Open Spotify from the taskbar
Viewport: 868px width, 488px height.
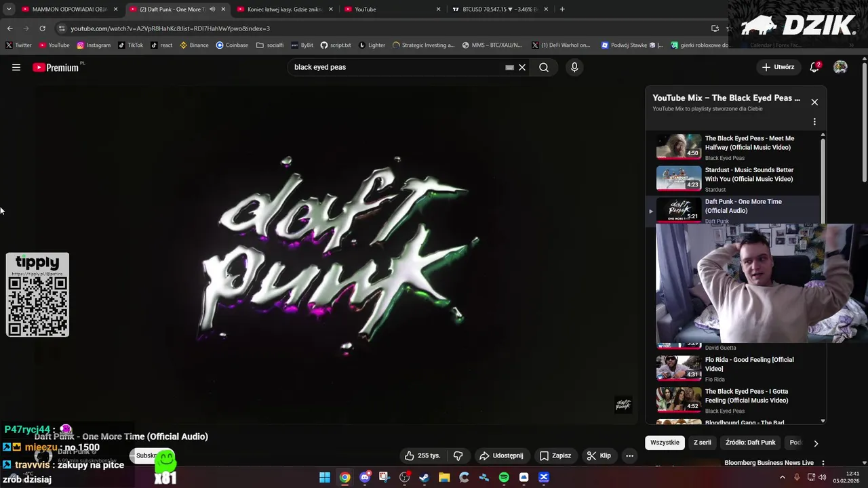504,477
